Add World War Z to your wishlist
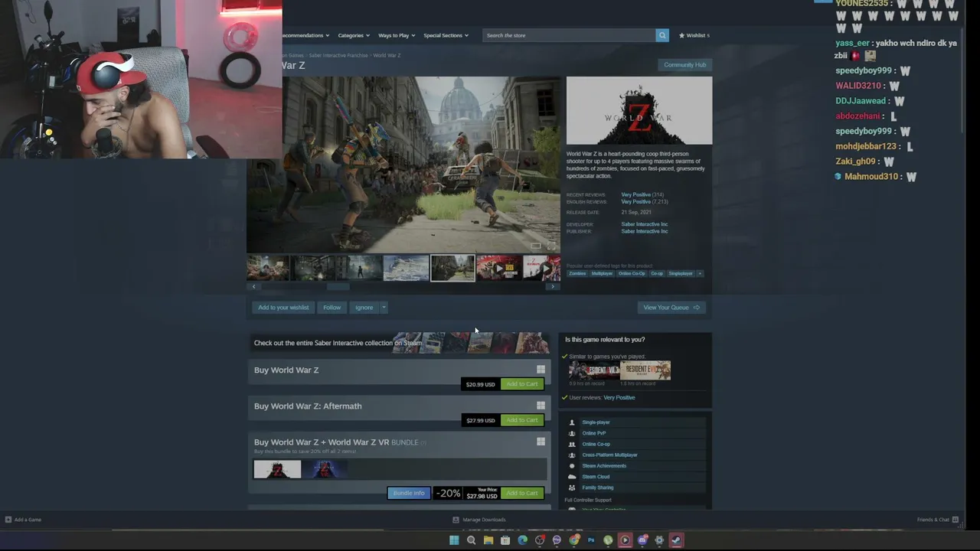This screenshot has width=980, height=551. 283,308
